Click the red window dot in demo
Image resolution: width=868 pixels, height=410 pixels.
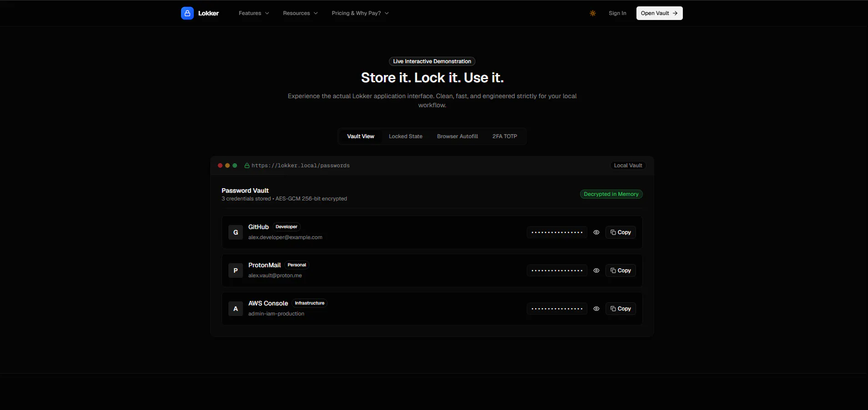[x=220, y=165]
